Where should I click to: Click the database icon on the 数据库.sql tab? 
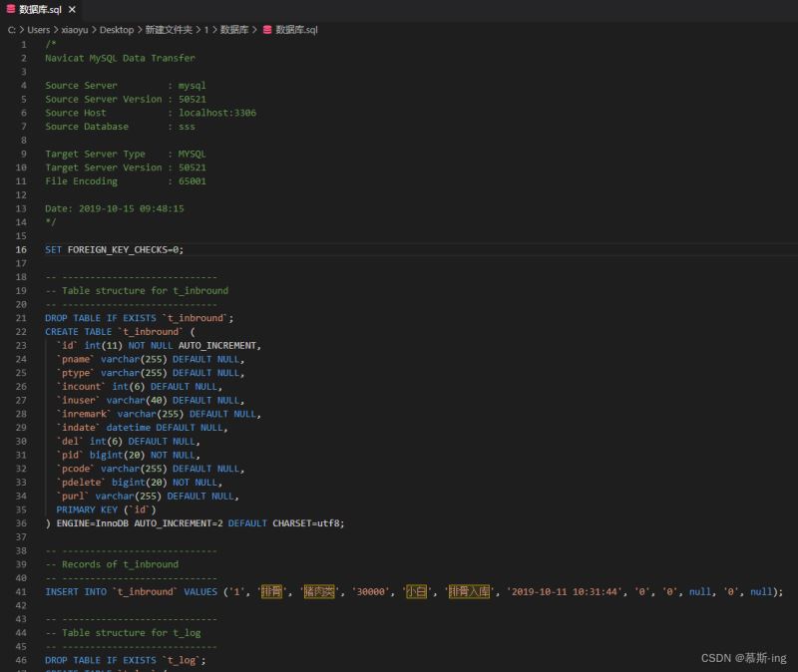coord(10,9)
